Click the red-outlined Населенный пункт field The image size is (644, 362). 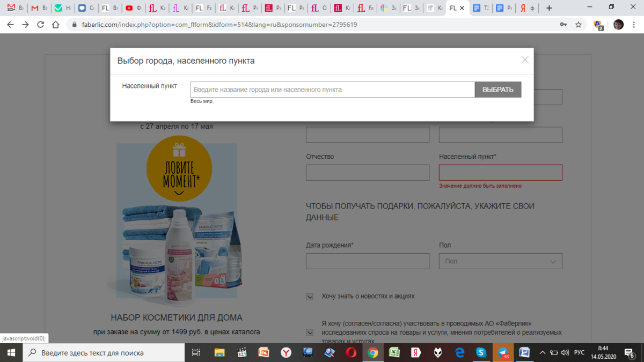pos(501,172)
